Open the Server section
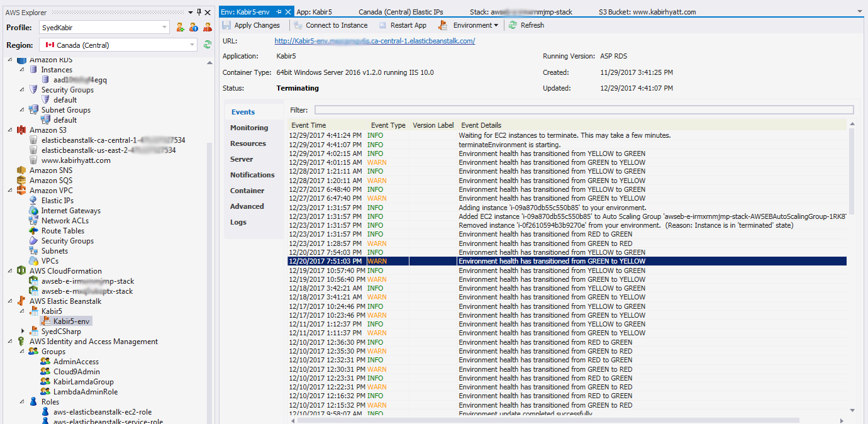This screenshot has width=868, height=424. click(x=242, y=159)
